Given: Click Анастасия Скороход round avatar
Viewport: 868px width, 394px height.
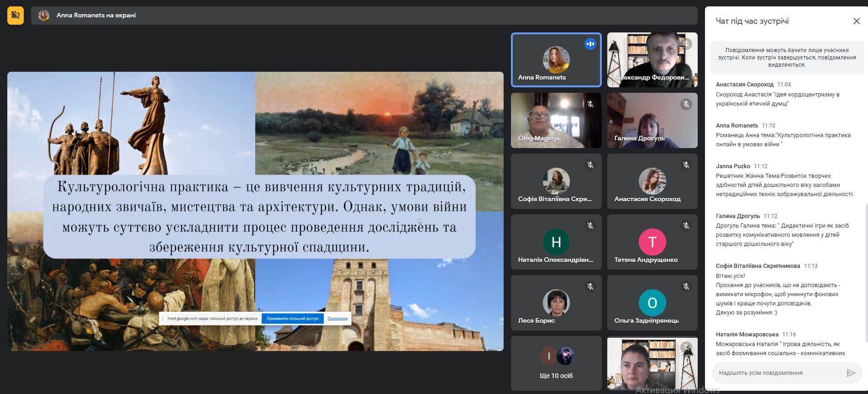Looking at the screenshot, I should coord(652,181).
